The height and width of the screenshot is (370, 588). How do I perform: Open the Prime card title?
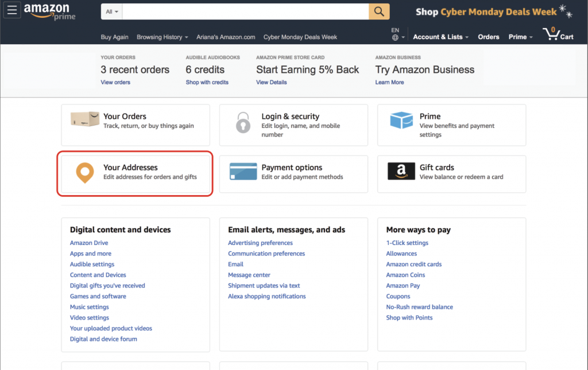click(x=430, y=116)
